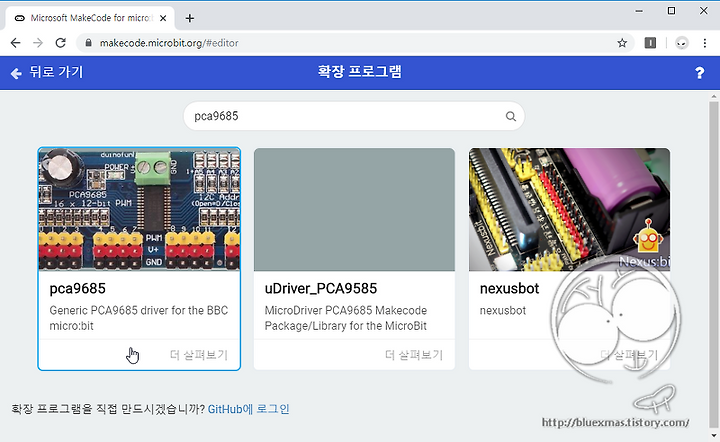720x442 pixels.
Task: Reload the MakeCode page
Action: coord(60,43)
